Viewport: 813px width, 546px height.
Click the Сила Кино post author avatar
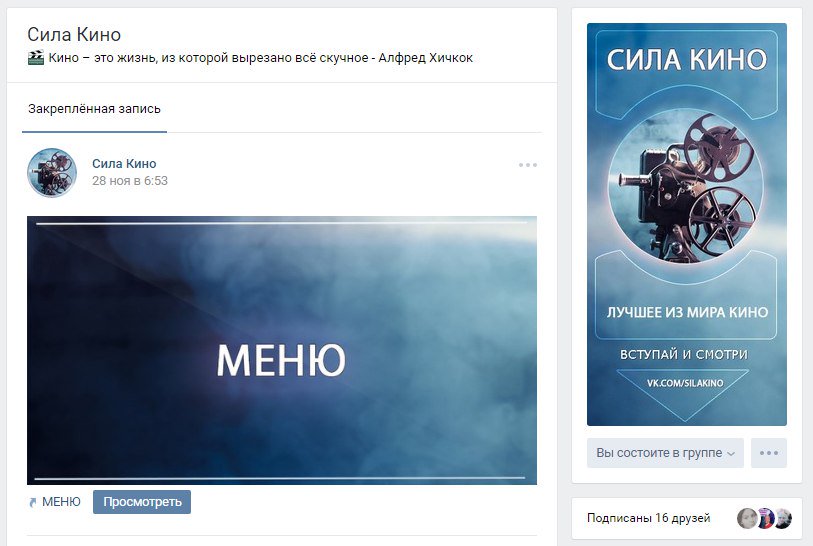(52, 172)
